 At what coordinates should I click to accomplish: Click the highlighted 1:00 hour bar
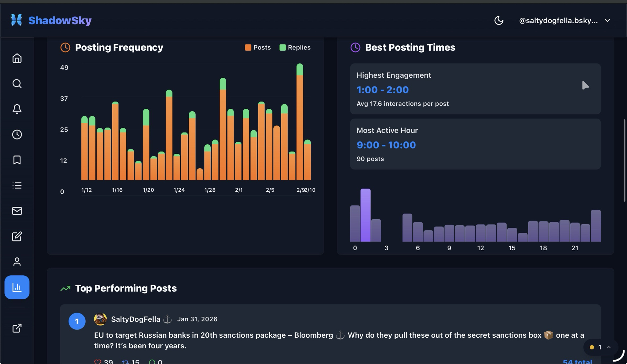tap(365, 216)
